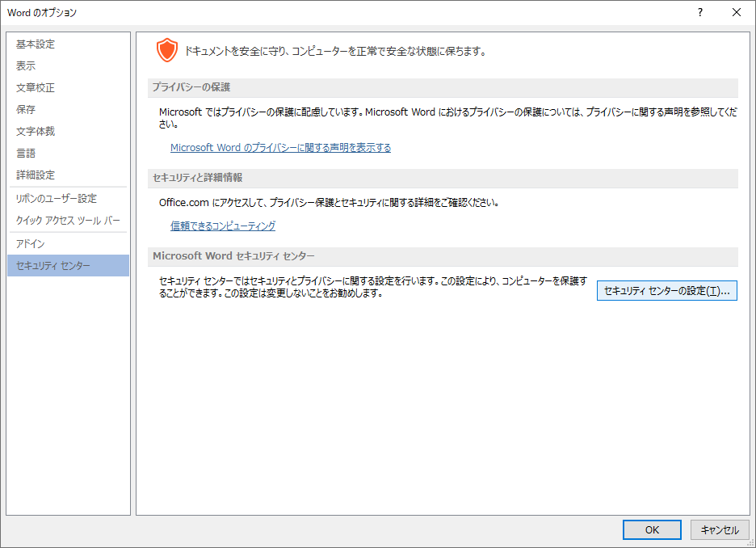
Task: Select セキュリティ センター in the sidebar
Action: coord(53,266)
